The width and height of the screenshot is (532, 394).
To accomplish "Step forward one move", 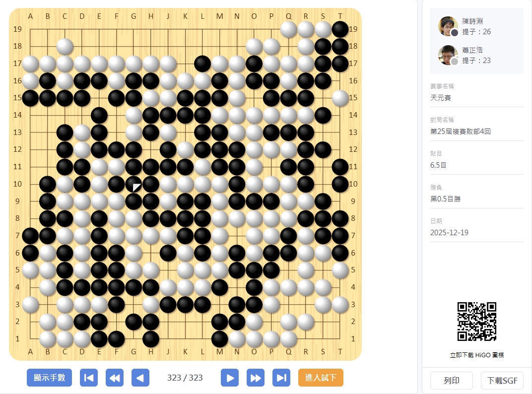I will click(x=230, y=378).
